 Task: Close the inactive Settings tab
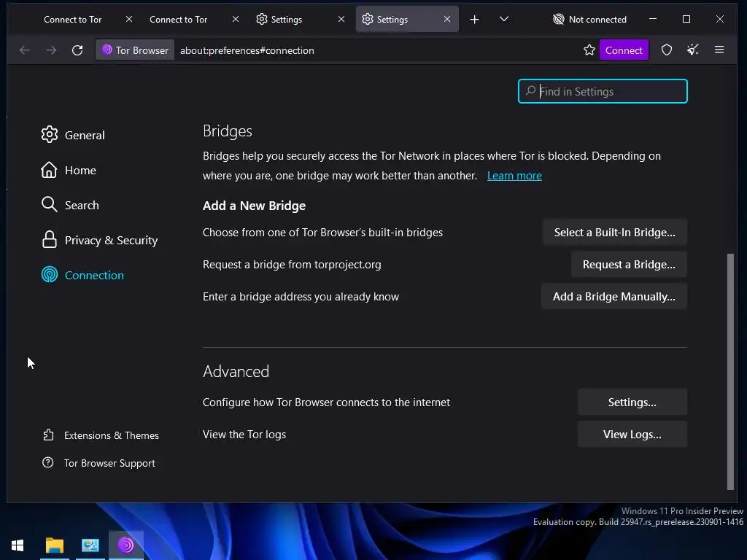click(x=341, y=19)
